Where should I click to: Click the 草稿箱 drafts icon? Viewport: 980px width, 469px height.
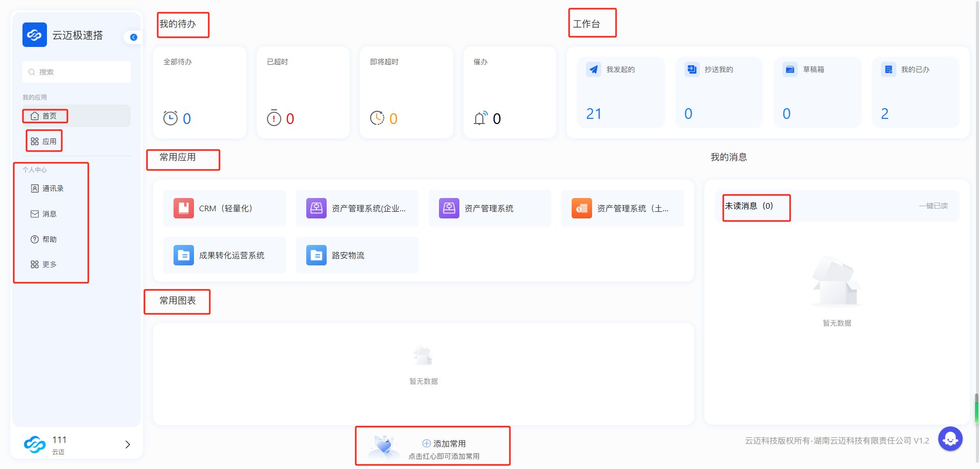click(x=790, y=70)
